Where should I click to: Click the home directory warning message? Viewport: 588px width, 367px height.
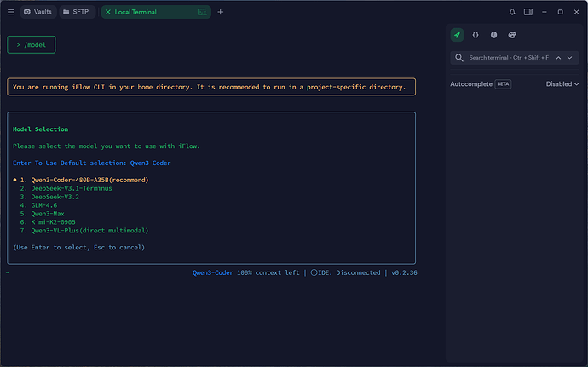click(x=211, y=87)
